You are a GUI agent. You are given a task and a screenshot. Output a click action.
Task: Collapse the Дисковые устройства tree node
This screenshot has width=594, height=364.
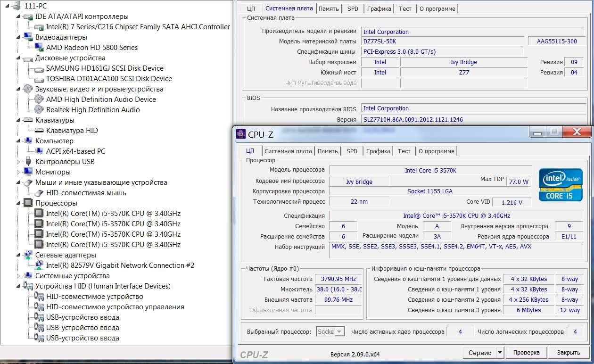point(19,58)
